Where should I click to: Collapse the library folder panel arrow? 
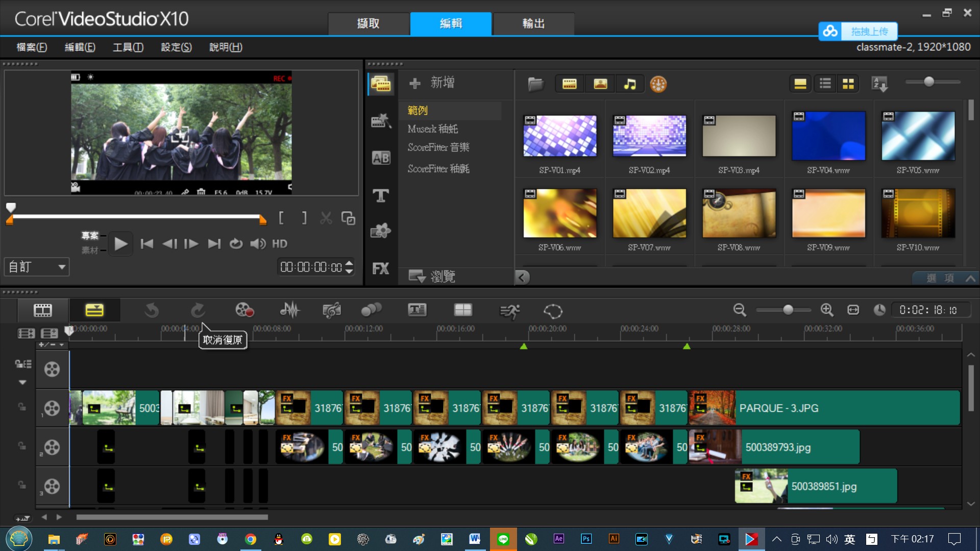click(522, 277)
